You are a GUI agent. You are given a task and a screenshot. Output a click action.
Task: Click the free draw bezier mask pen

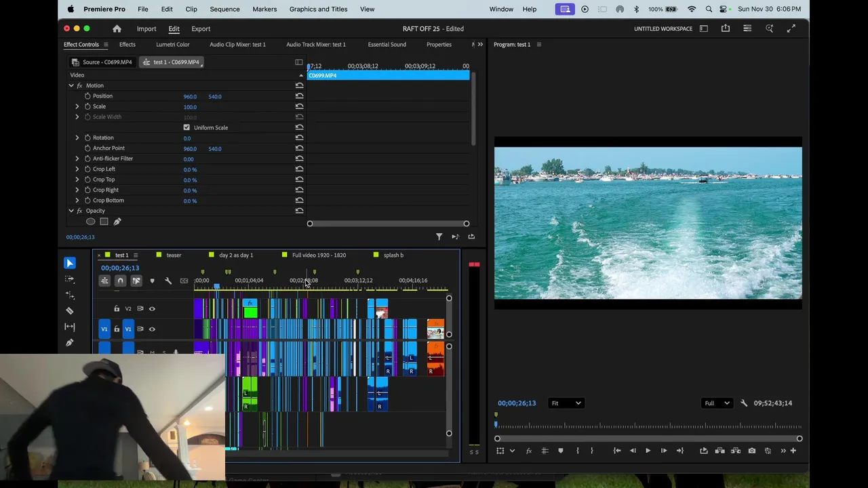(117, 222)
